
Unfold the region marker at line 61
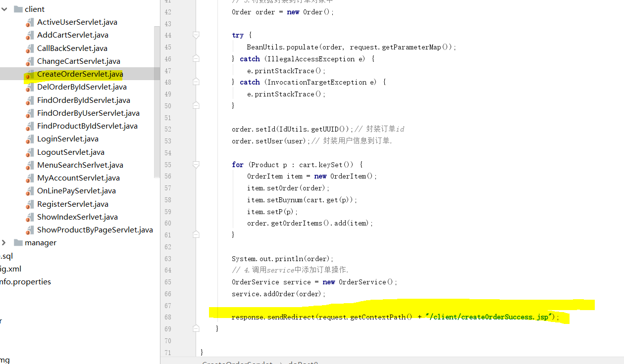coord(196,234)
